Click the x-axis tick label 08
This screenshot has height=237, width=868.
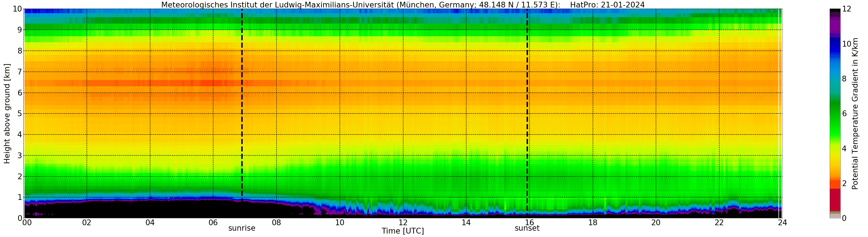[x=276, y=223]
